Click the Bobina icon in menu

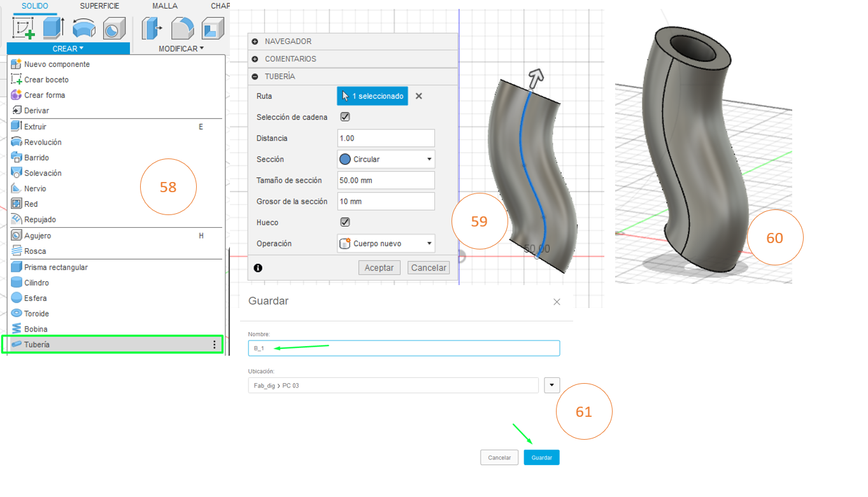(x=17, y=329)
